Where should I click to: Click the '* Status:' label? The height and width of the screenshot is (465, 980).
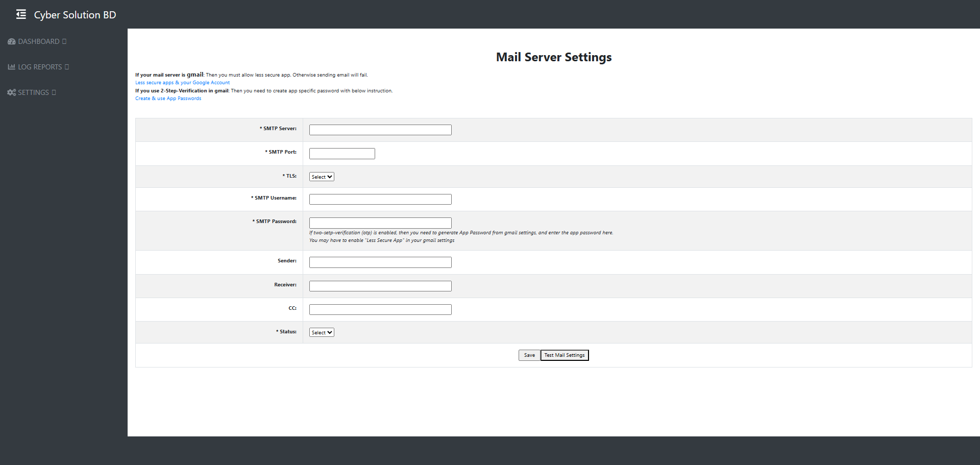(x=286, y=332)
